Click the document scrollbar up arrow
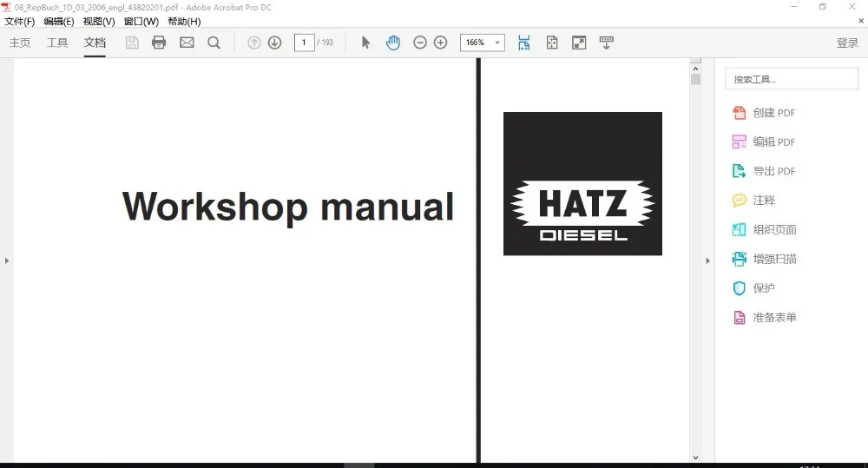The width and height of the screenshot is (868, 468). 696,69
